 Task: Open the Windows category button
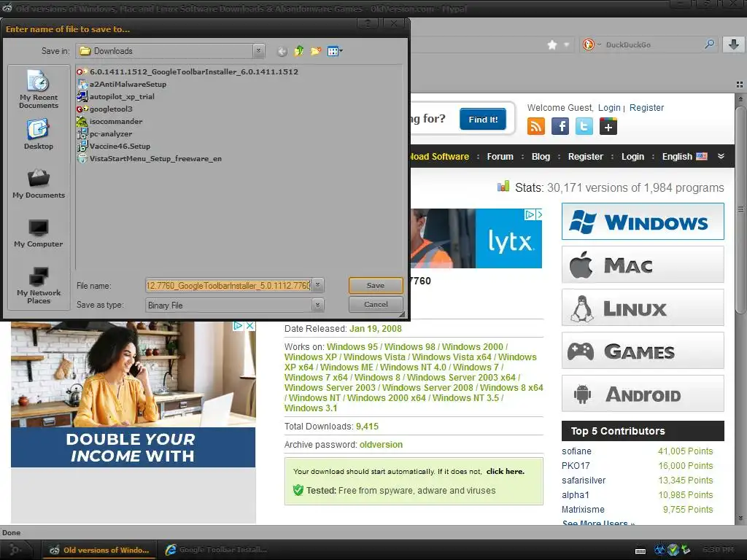(643, 222)
